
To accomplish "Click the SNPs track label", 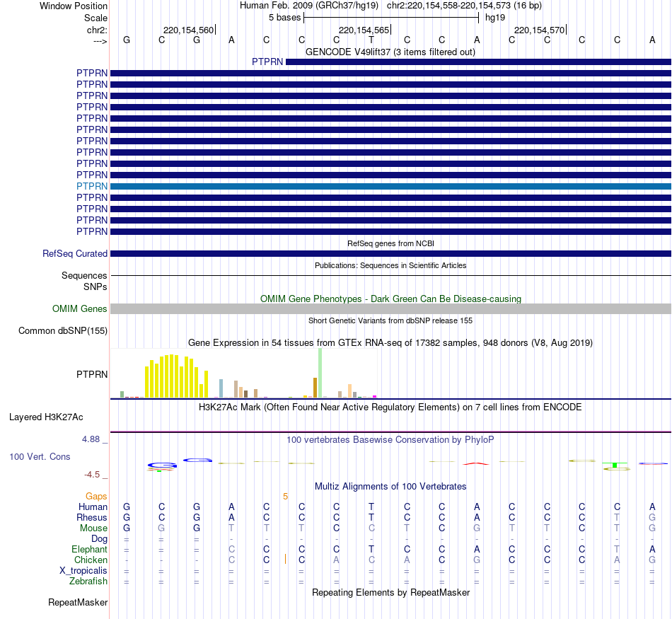I will tap(95, 287).
